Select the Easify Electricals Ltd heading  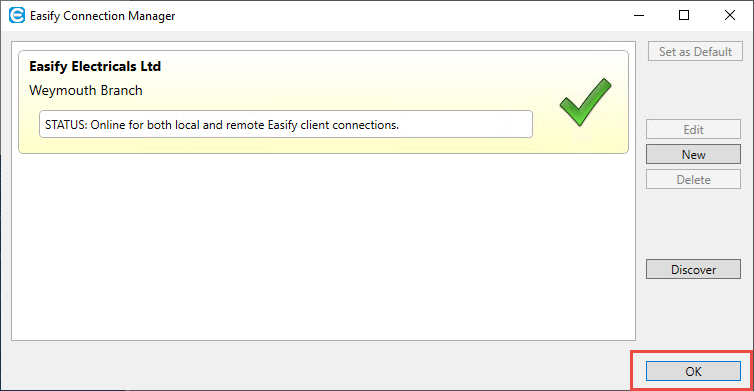tap(95, 66)
